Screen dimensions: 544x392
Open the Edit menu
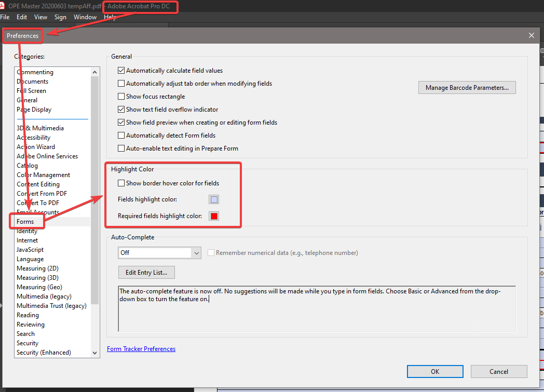pyautogui.click(x=21, y=17)
